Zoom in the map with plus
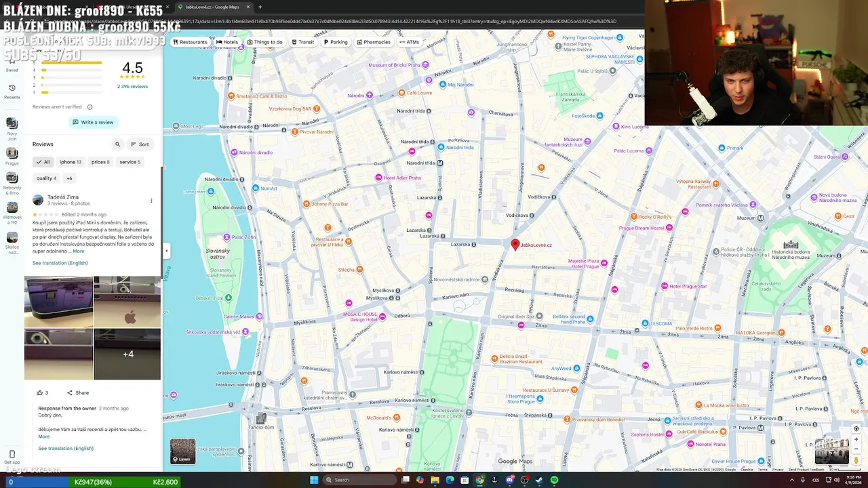Viewport: 868px width, 488px height. tap(856, 439)
